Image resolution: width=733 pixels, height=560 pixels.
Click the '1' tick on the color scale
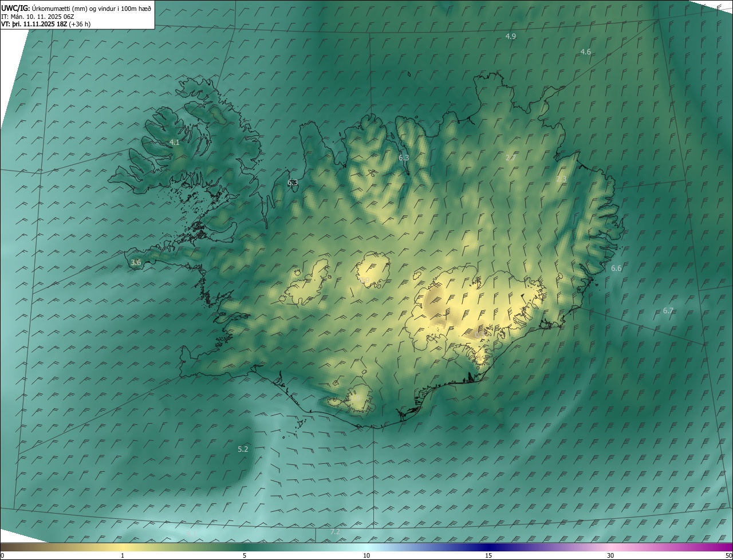pyautogui.click(x=123, y=555)
